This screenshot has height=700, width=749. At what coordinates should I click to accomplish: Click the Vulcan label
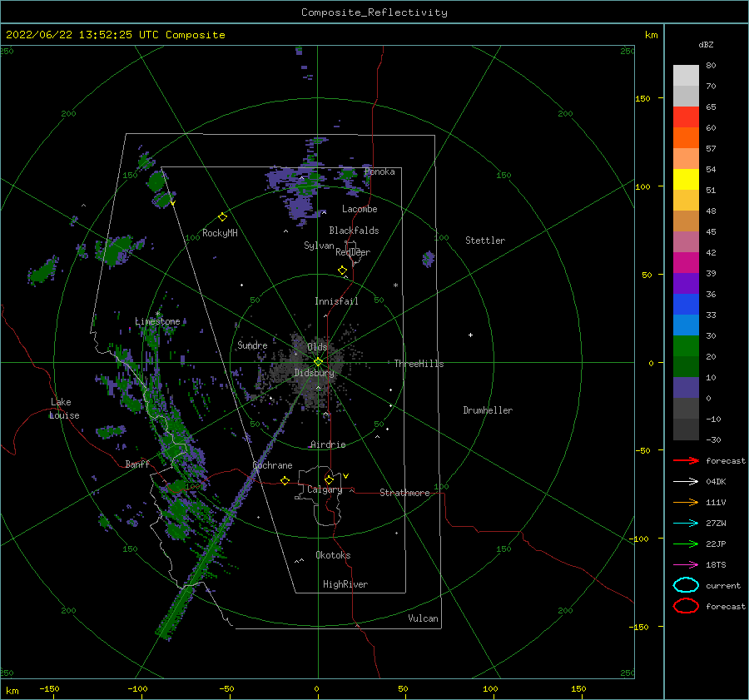pyautogui.click(x=423, y=618)
